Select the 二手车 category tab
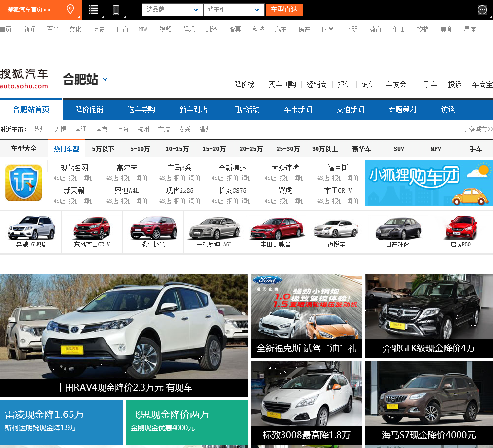This screenshot has height=448, width=493. [473, 149]
